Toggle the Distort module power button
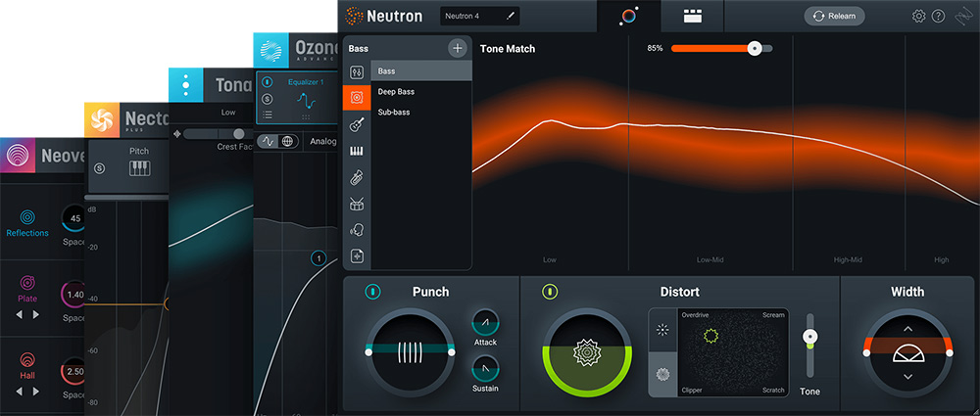The width and height of the screenshot is (980, 416). tap(551, 292)
